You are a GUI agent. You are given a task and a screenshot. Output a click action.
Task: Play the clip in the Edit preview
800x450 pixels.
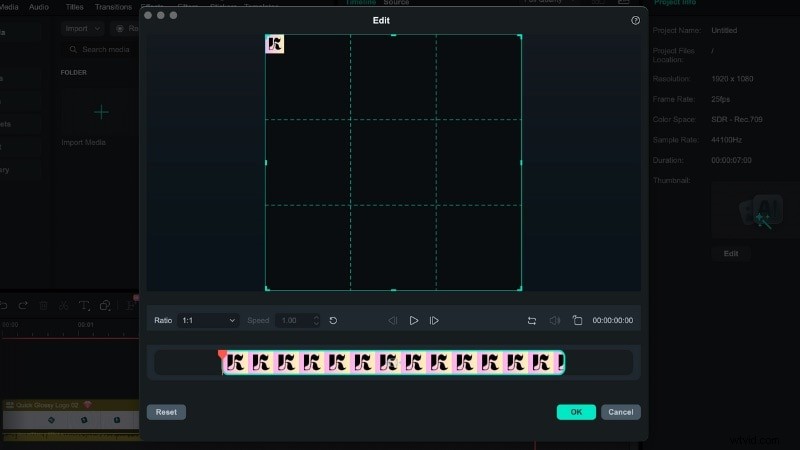(x=414, y=320)
